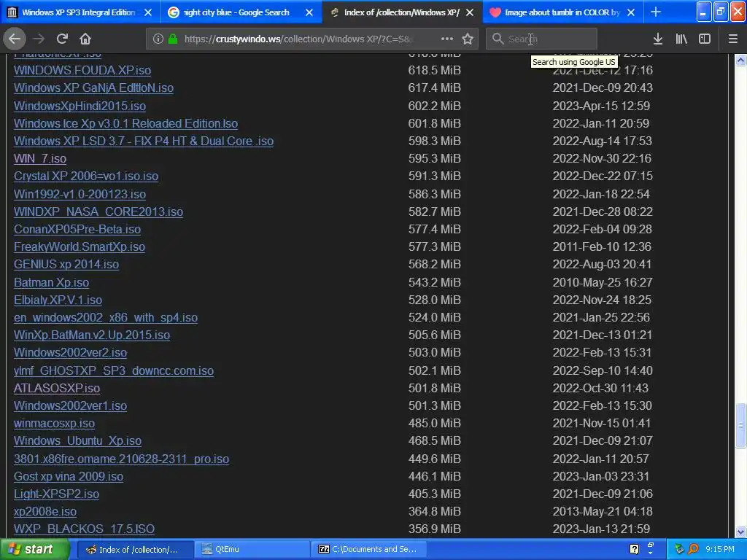Open page actions three-dot menu
Image resolution: width=747 pixels, height=560 pixels.
(x=447, y=39)
